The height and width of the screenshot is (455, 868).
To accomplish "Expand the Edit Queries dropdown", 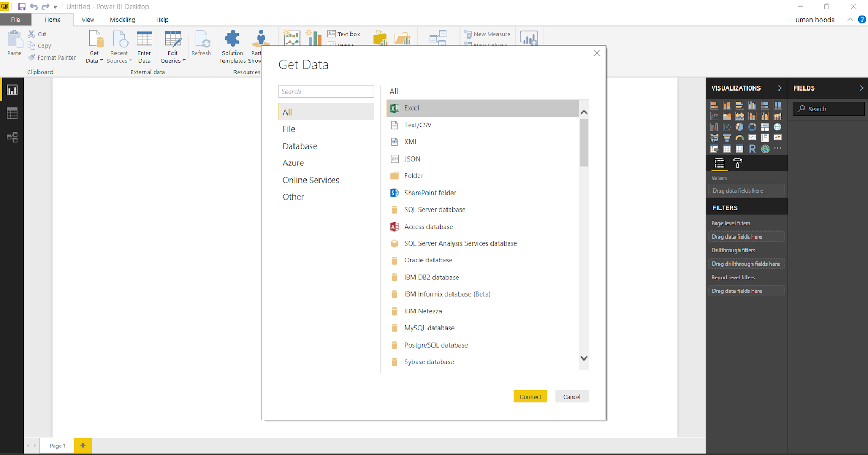I will tap(184, 61).
